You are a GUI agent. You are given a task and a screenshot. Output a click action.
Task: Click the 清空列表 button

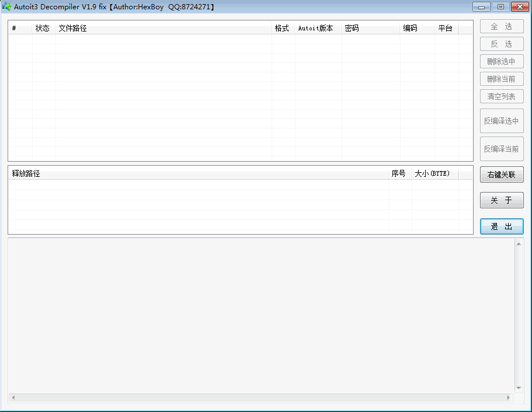[x=502, y=97]
